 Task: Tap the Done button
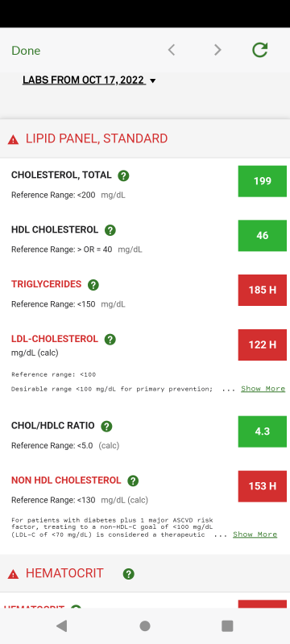(x=26, y=51)
